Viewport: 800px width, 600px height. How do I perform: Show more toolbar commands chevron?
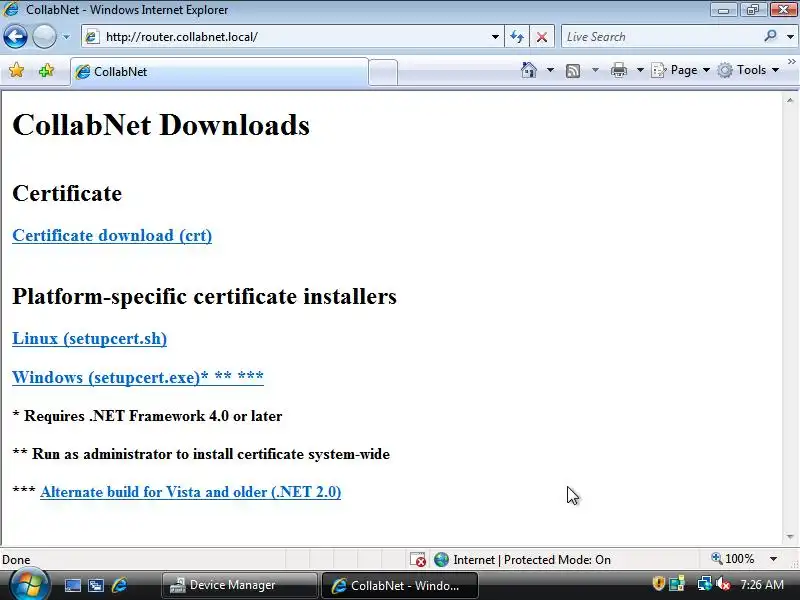point(791,62)
